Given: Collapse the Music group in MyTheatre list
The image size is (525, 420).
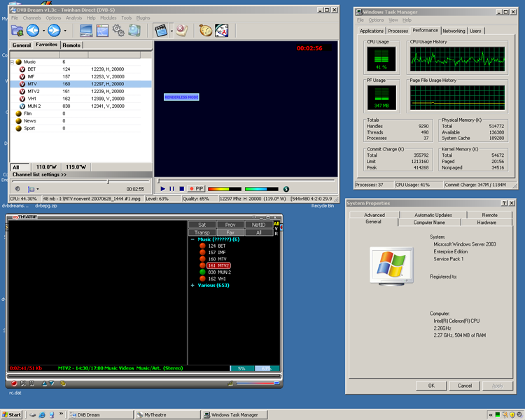Looking at the screenshot, I should click(192, 239).
